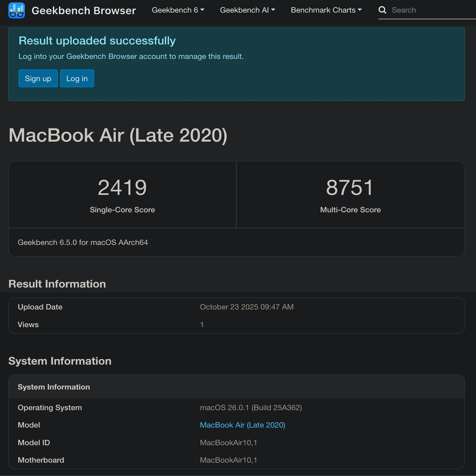The image size is (476, 476).
Task: Click the Views count value 1
Action: [x=202, y=325]
